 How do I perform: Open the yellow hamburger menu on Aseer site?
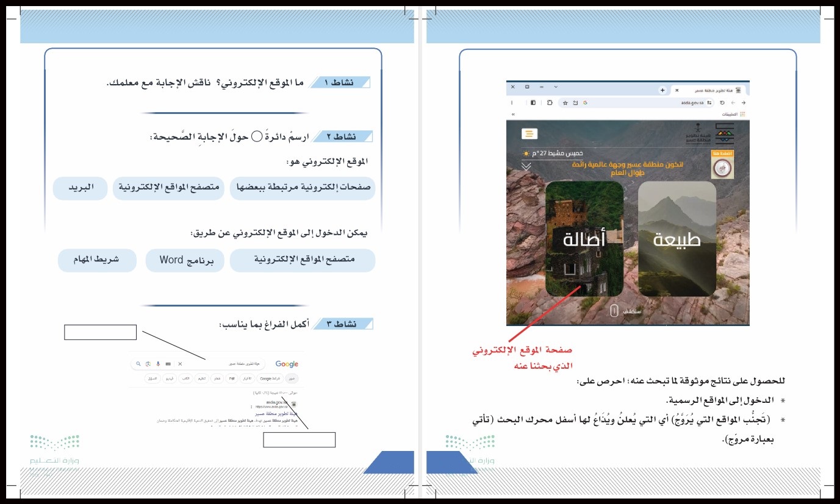point(529,134)
